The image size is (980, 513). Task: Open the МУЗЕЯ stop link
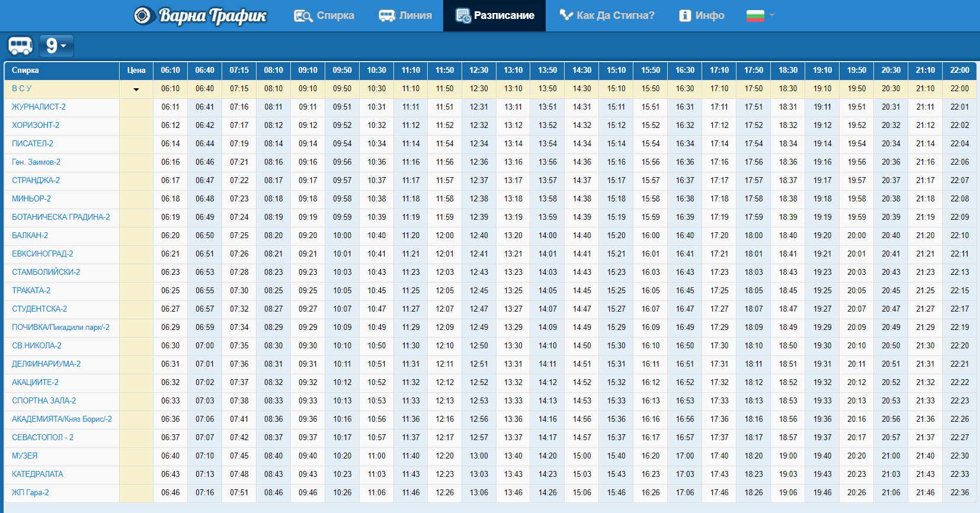pos(25,456)
